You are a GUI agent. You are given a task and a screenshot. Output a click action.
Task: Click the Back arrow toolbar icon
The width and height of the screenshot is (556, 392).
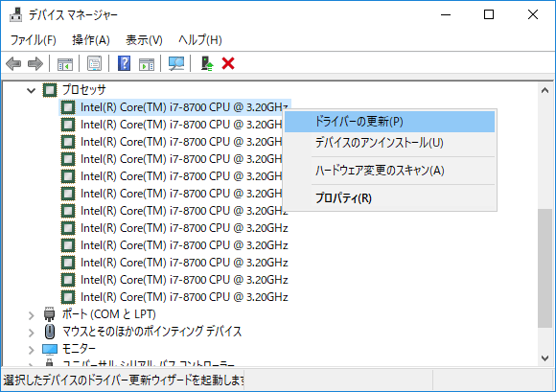pyautogui.click(x=13, y=64)
